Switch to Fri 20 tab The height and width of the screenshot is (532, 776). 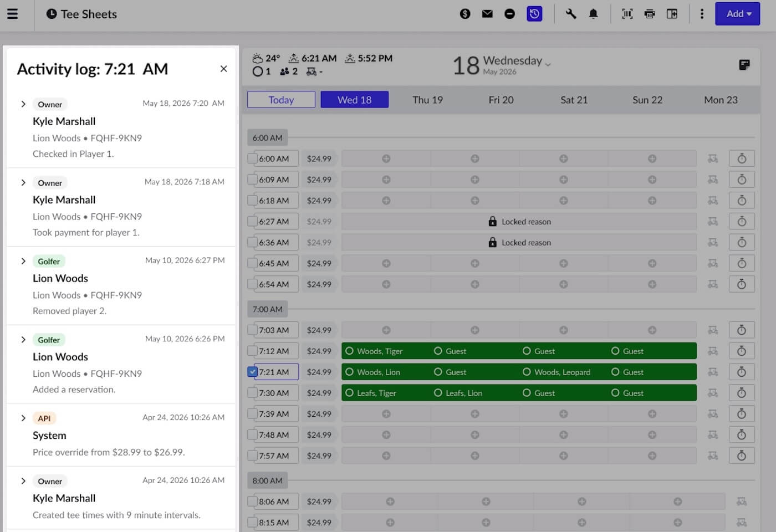(501, 100)
